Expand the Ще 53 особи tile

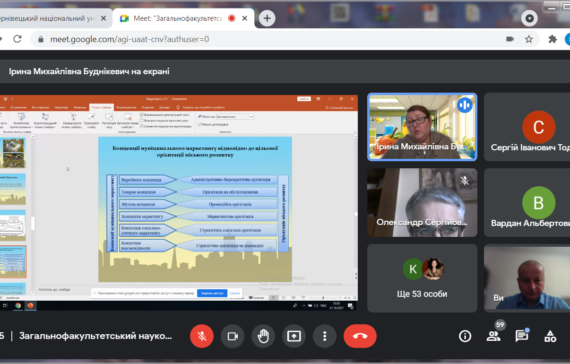(x=422, y=278)
